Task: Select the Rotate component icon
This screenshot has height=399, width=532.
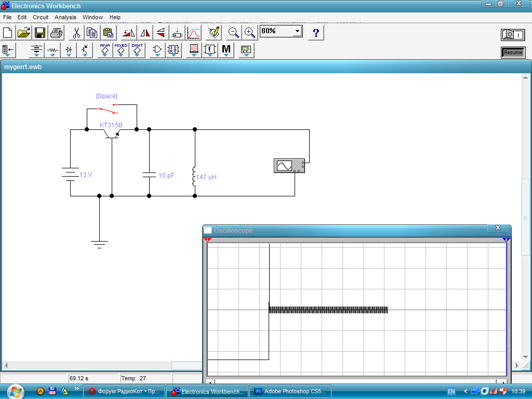Action: click(129, 33)
